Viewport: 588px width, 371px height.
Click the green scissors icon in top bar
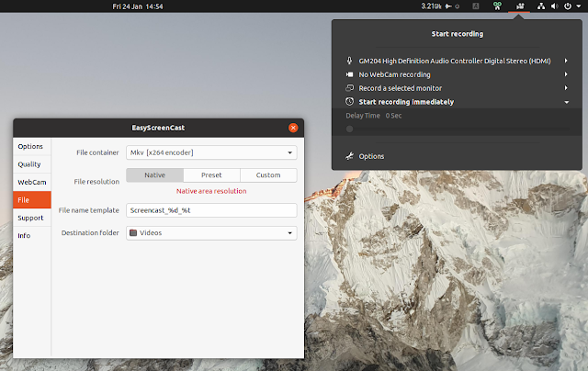496,6
